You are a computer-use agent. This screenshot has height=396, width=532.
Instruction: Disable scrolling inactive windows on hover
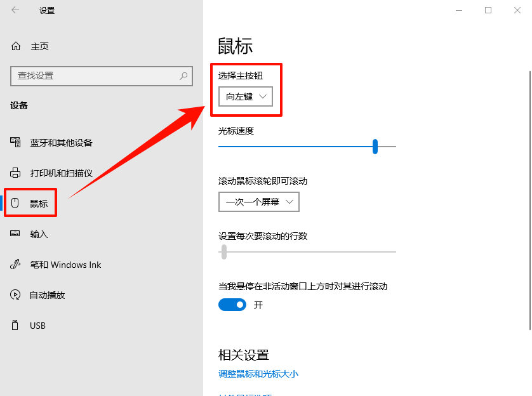(x=232, y=305)
